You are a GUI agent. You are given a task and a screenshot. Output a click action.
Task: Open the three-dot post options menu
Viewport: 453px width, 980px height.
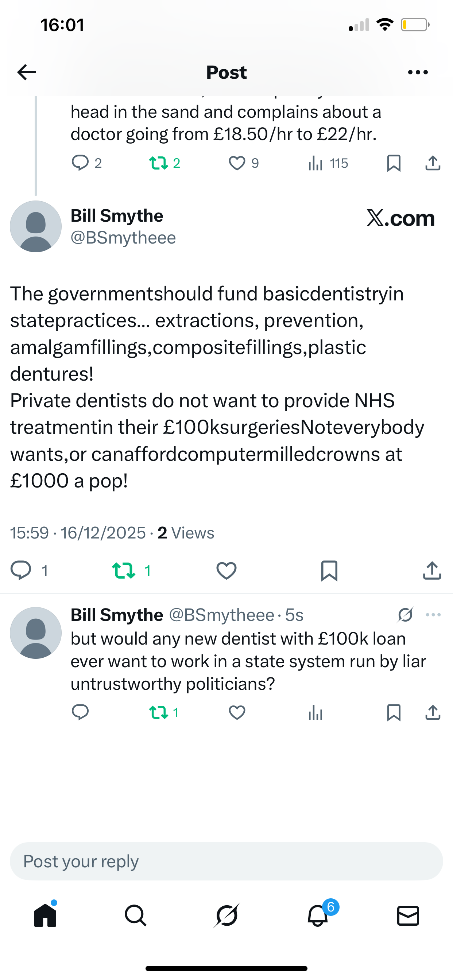[x=418, y=72]
